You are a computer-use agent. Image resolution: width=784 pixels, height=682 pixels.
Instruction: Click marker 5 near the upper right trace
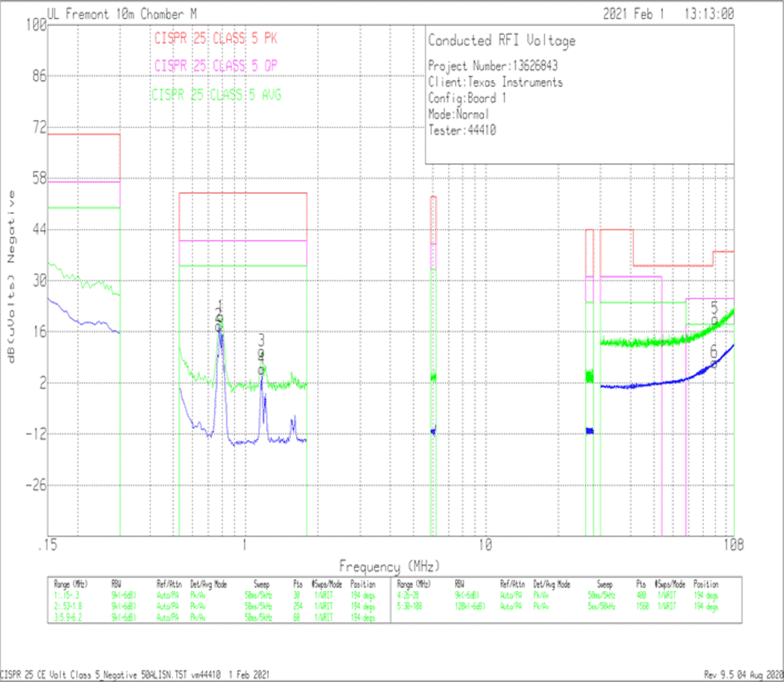coord(715,308)
